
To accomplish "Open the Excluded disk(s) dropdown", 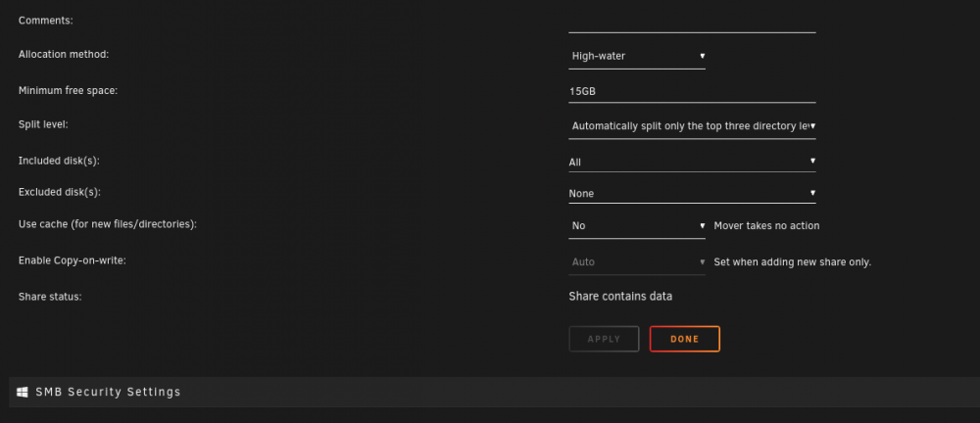I will click(692, 193).
